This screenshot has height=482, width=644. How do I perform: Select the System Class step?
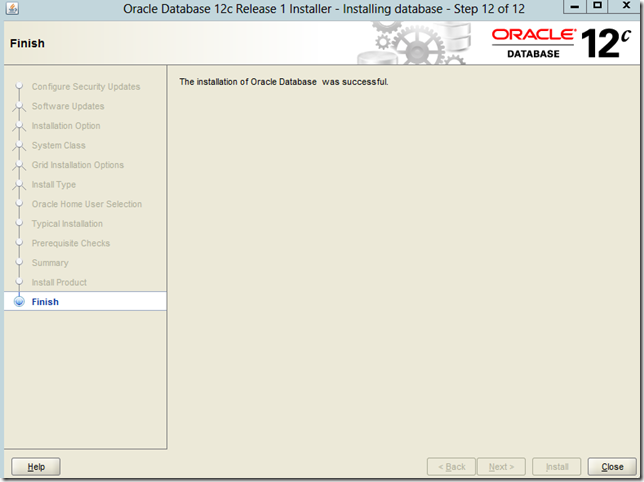(58, 145)
